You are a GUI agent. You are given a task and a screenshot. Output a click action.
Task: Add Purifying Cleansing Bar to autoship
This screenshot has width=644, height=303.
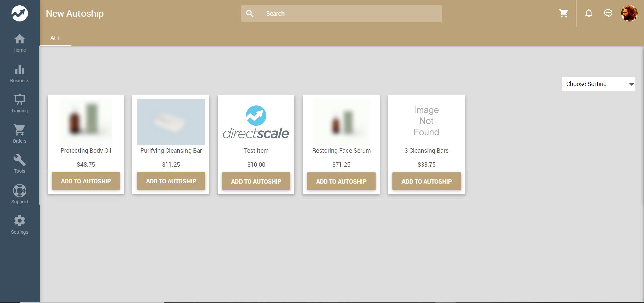[x=171, y=181]
